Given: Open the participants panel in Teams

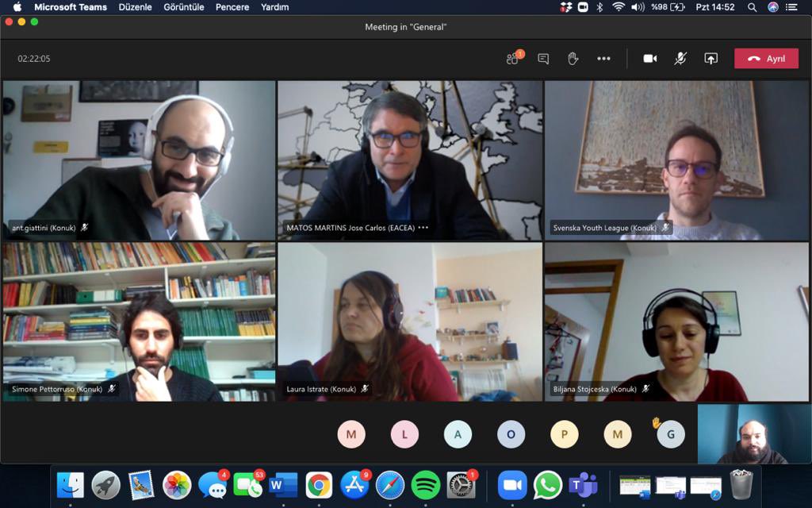Looking at the screenshot, I should click(514, 58).
